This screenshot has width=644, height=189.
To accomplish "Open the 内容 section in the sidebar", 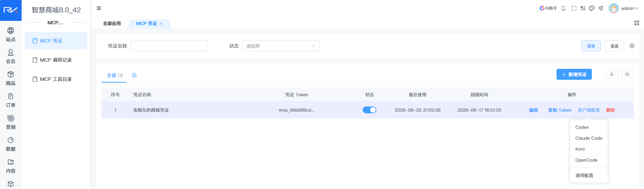I will click(11, 166).
